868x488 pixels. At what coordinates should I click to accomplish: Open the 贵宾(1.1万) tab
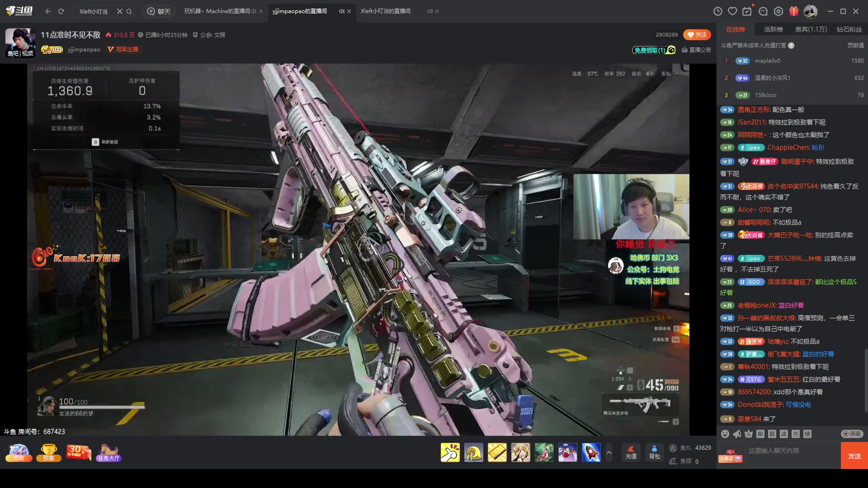(x=811, y=29)
